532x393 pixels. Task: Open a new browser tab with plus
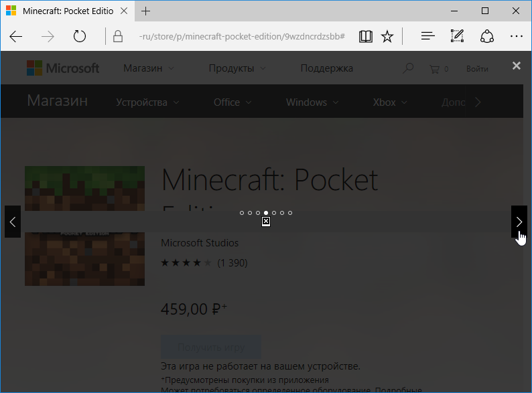pyautogui.click(x=146, y=11)
